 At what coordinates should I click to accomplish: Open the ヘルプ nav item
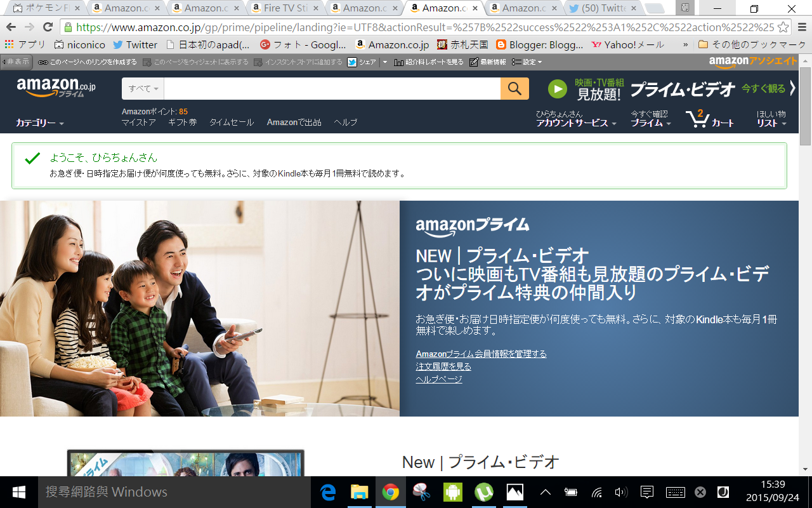[x=346, y=123]
